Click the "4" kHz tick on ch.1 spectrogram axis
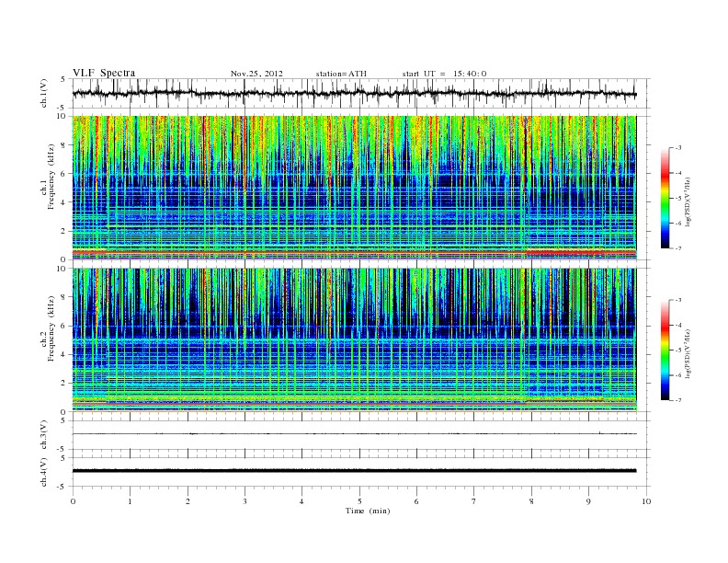 click(63, 202)
